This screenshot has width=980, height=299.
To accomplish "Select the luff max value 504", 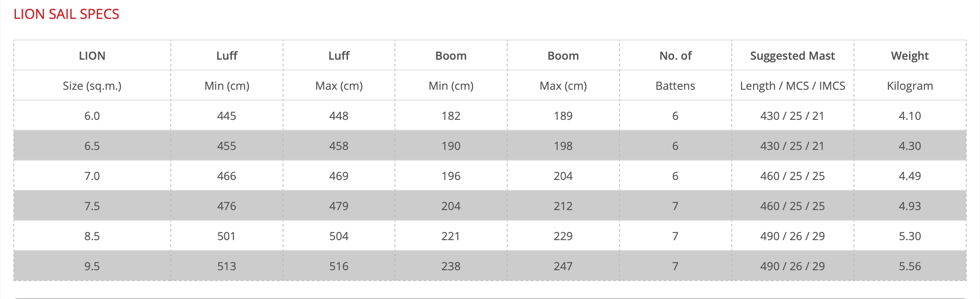I will coord(339,236).
